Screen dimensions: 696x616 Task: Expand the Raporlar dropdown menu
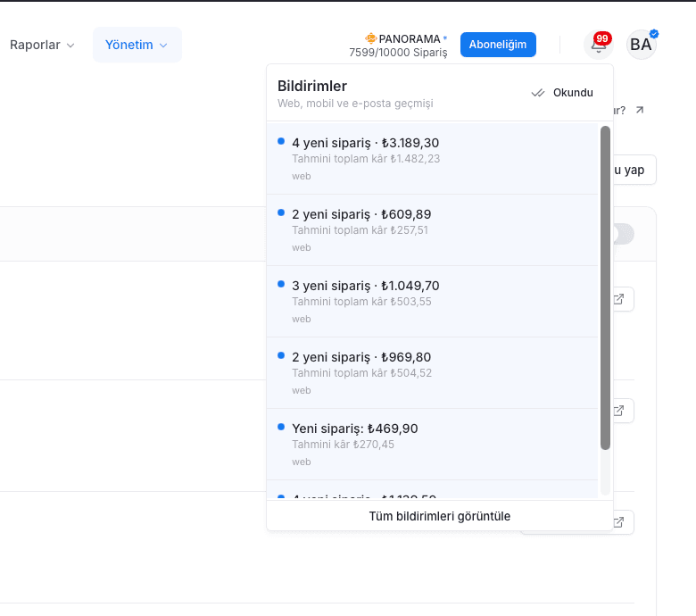pos(42,45)
